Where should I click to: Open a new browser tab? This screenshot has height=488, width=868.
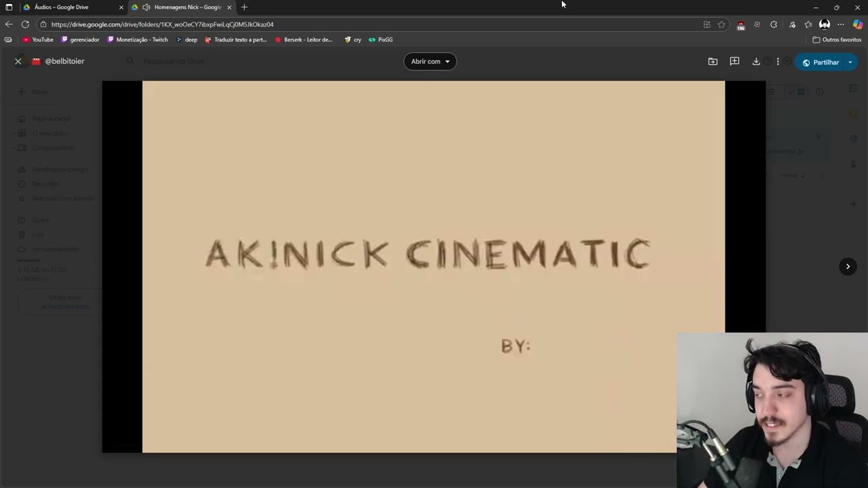244,7
